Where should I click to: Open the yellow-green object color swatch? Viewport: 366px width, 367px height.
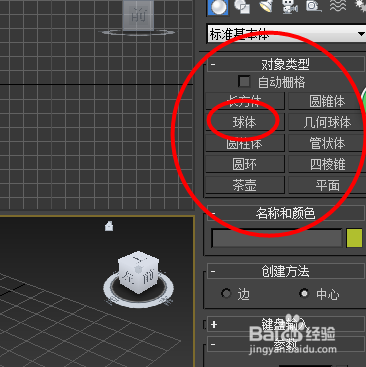(x=354, y=238)
